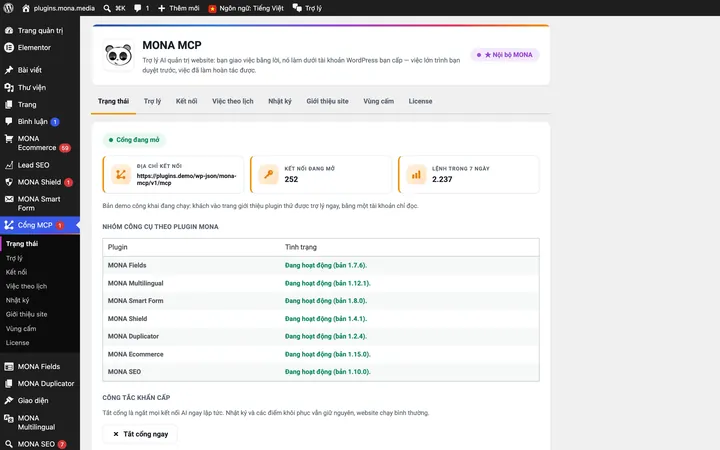720x450 pixels.
Task: Click the connection address card icon
Action: tap(121, 174)
